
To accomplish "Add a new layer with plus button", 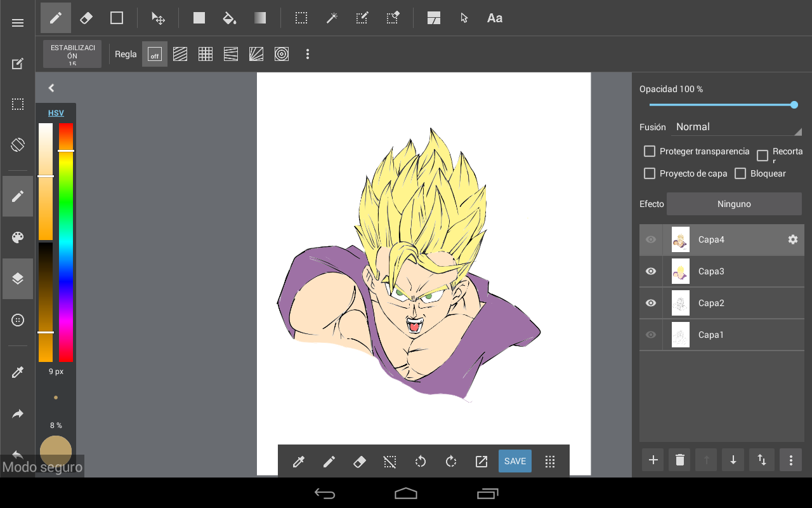I will pos(653,460).
